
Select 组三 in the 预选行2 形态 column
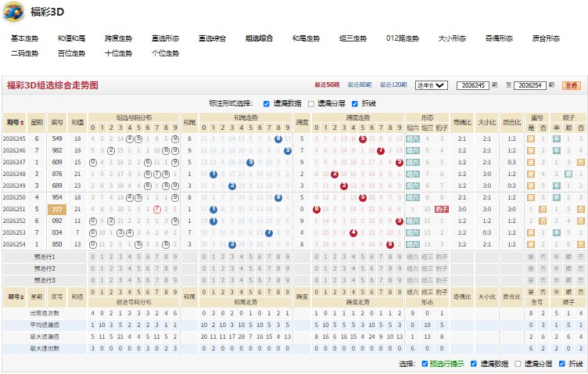coord(427,268)
